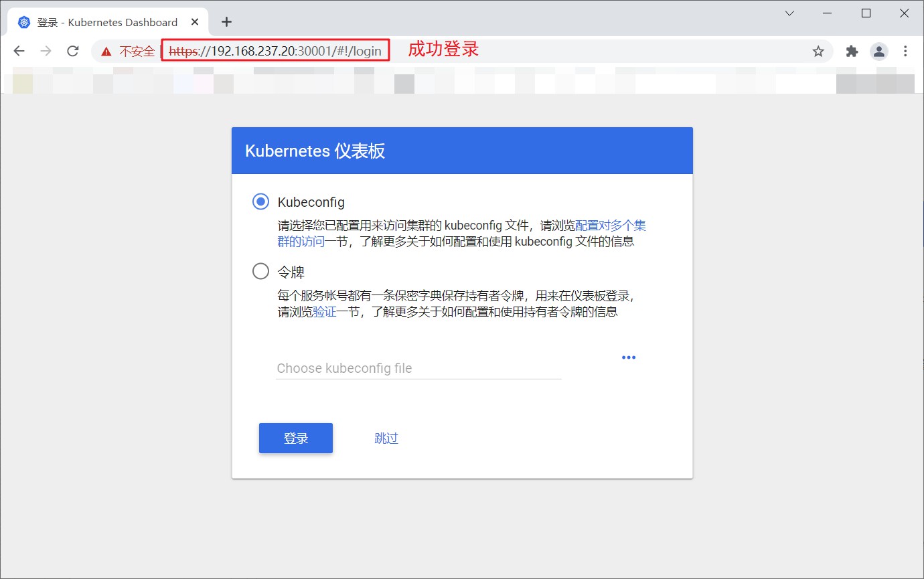Click the not-secure warning triangle icon
Image resolution: width=924 pixels, height=579 pixels.
pos(106,52)
